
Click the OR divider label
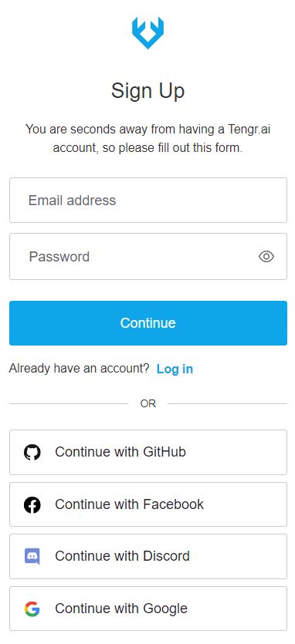coord(147,403)
